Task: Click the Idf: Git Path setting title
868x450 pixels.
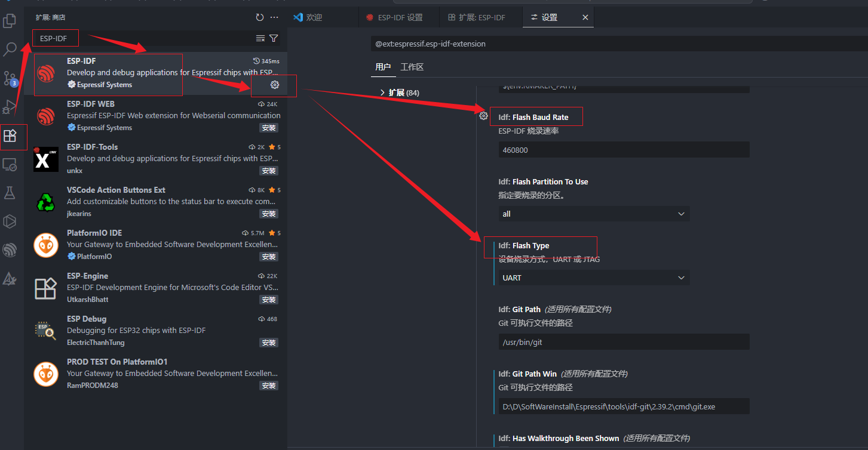Action: point(520,309)
